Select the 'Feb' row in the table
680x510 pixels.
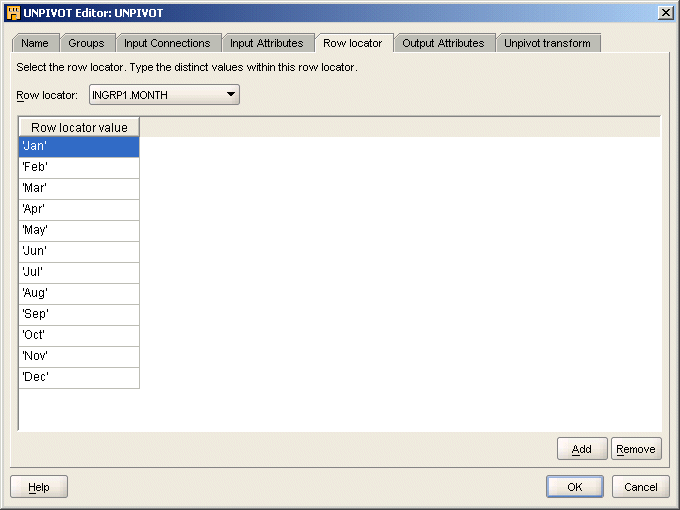pyautogui.click(x=79, y=168)
